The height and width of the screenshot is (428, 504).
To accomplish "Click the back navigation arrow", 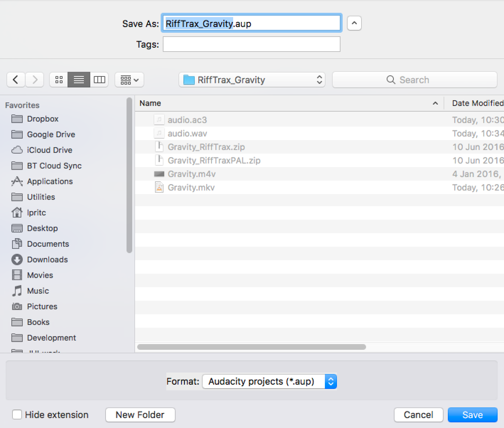I will coord(16,80).
